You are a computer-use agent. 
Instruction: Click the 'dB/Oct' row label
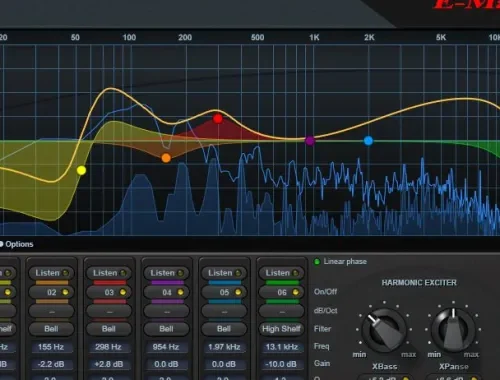click(326, 311)
